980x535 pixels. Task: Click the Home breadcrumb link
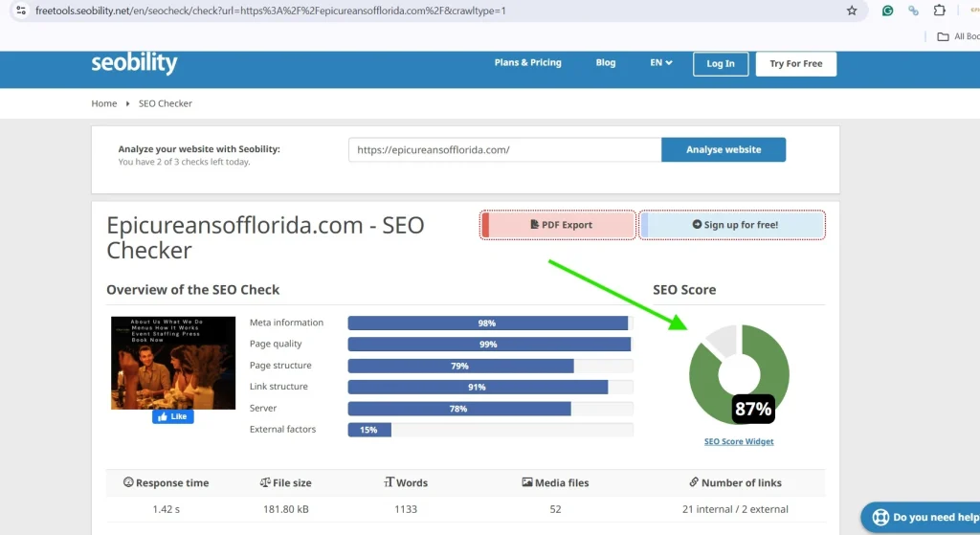(103, 103)
